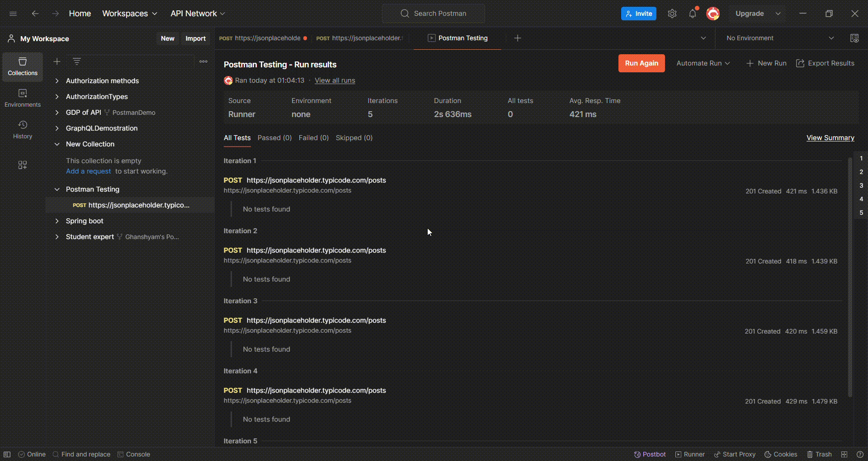Select the Failed (0) tab
Viewport: 868px width, 461px height.
coord(314,138)
